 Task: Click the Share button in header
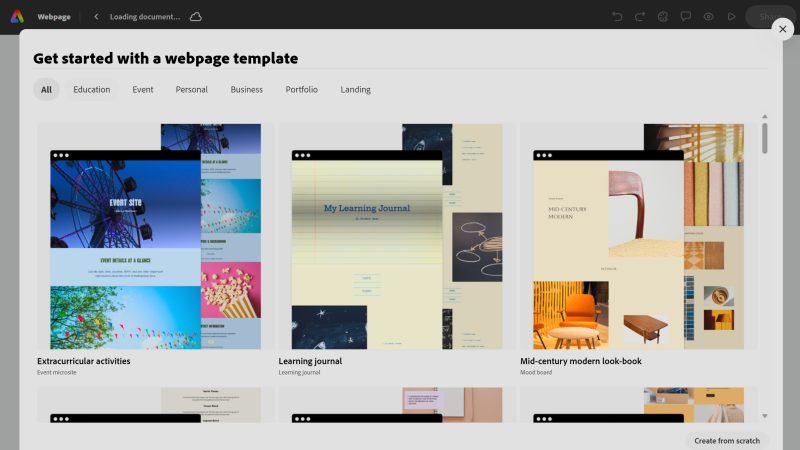(x=769, y=16)
